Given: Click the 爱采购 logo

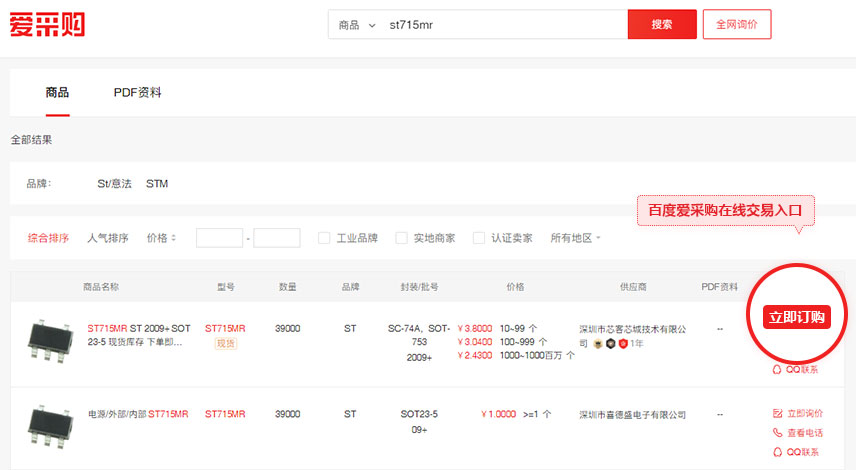Looking at the screenshot, I should pos(47,25).
